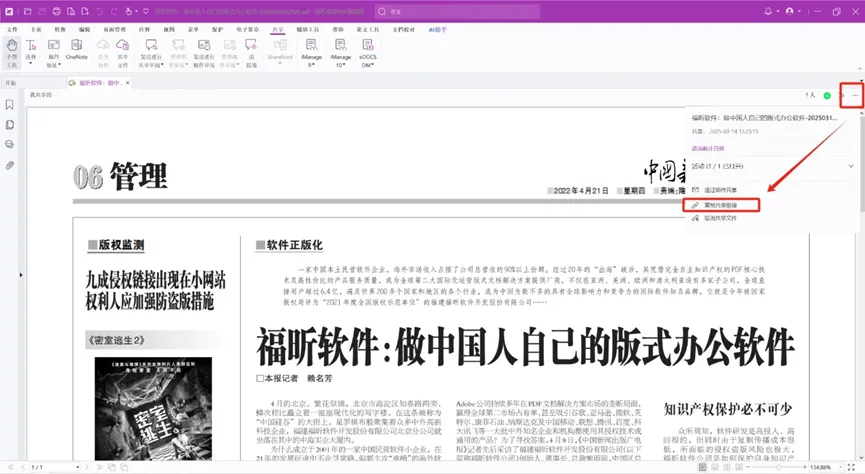The width and height of the screenshot is (865, 474).
Task: Click the add deadline (添加截止日期) link
Action: tap(708, 148)
